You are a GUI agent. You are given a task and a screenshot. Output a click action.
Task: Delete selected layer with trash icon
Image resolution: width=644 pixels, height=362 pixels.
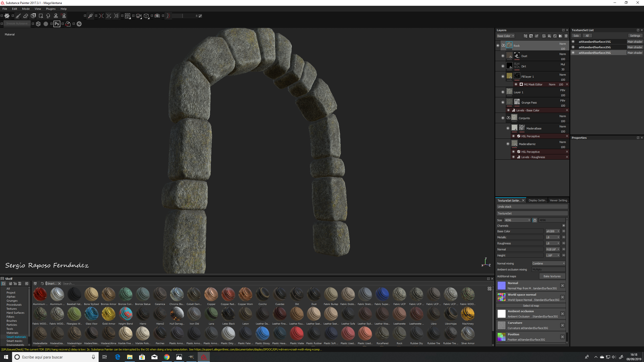(566, 36)
